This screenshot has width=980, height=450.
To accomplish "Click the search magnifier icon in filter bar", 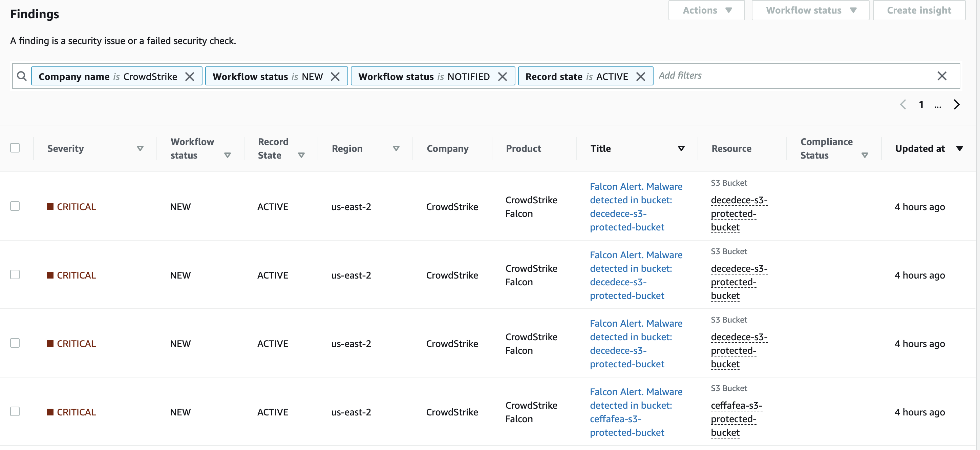I will (x=22, y=76).
